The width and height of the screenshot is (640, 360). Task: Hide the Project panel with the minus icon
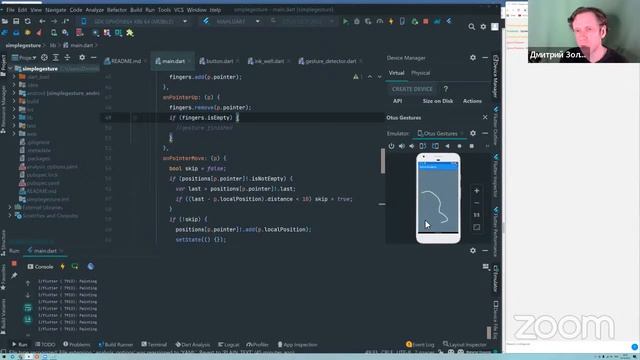point(93,58)
